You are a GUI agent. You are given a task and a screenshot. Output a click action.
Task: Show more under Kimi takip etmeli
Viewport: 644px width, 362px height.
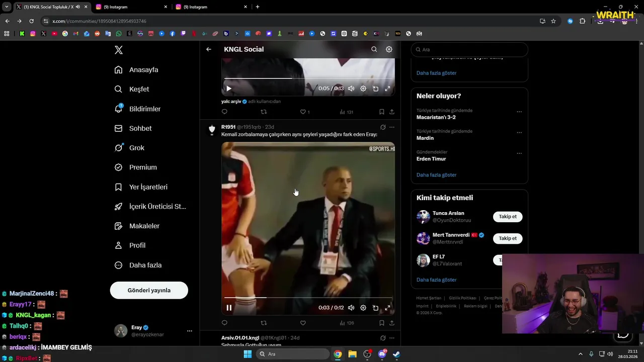436,280
